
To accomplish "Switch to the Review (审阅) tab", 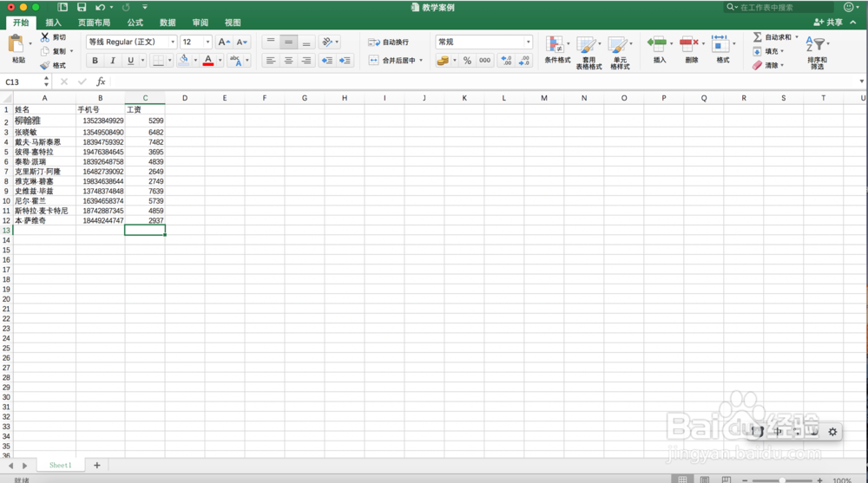I will [x=201, y=23].
